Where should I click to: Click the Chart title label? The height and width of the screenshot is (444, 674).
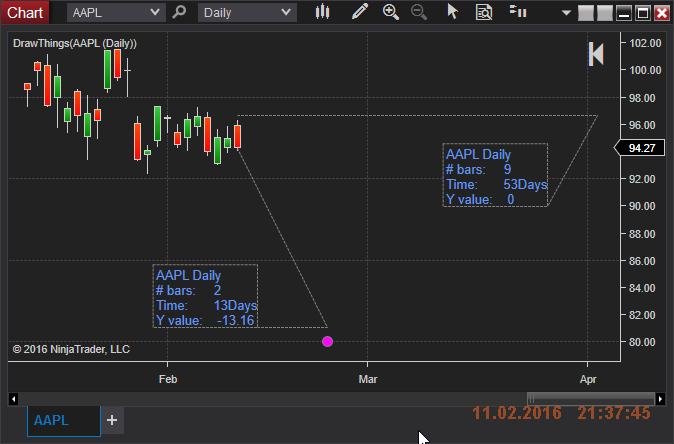(25, 12)
